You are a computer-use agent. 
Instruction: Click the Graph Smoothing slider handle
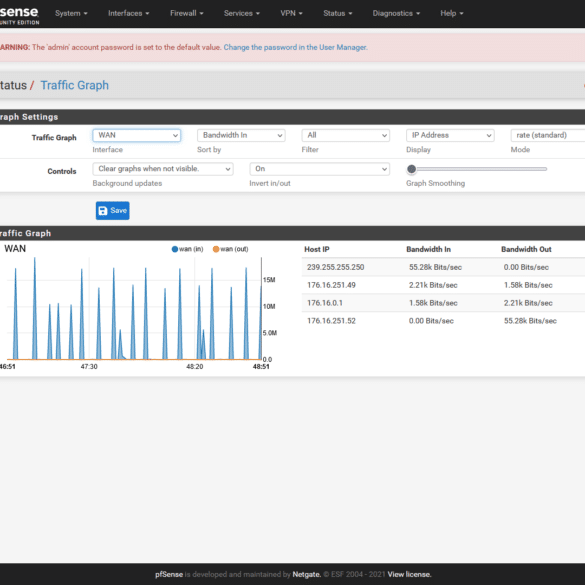412,169
